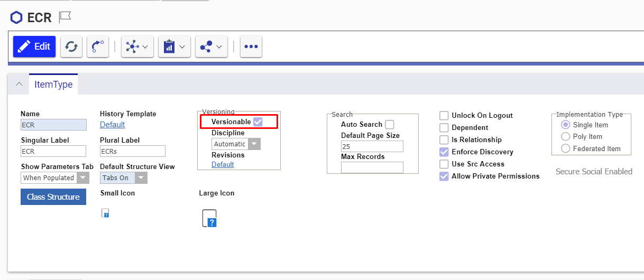Select the ItemType tab
This screenshot has width=644, height=280.
(x=53, y=85)
